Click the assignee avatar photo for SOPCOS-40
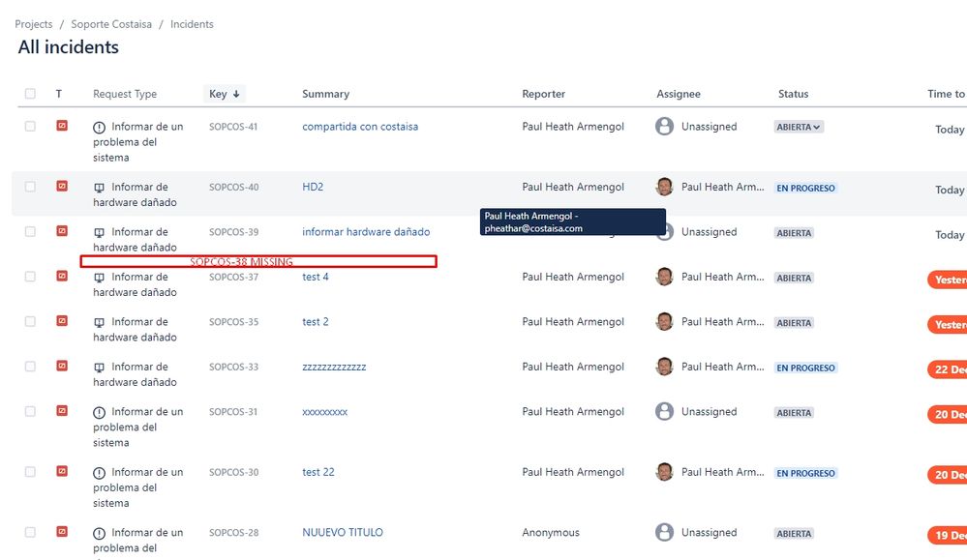The height and width of the screenshot is (560, 967). [664, 187]
